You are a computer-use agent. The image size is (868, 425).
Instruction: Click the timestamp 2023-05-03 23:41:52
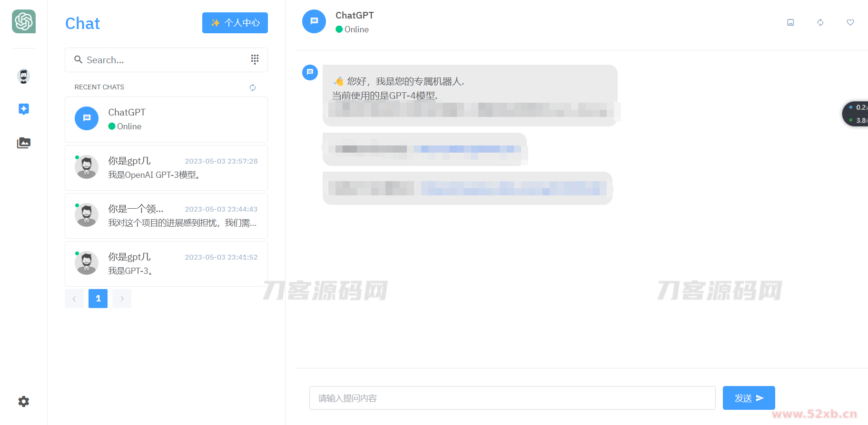[221, 257]
